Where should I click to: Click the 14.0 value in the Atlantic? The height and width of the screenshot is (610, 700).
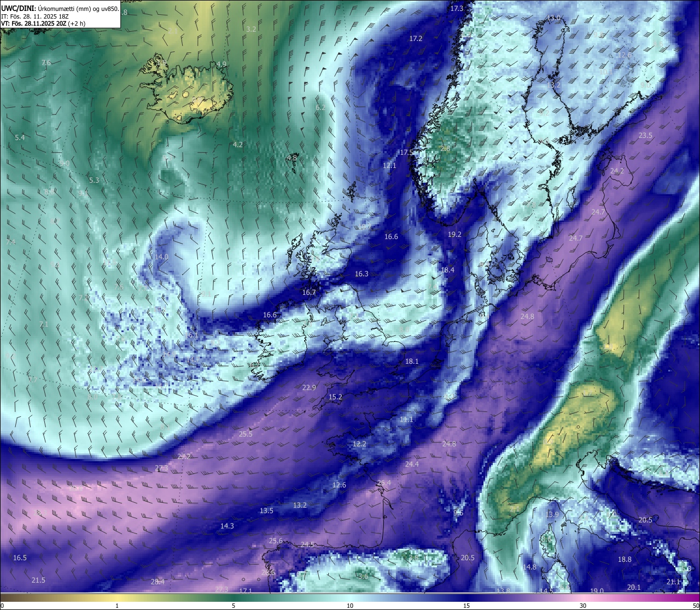161,257
